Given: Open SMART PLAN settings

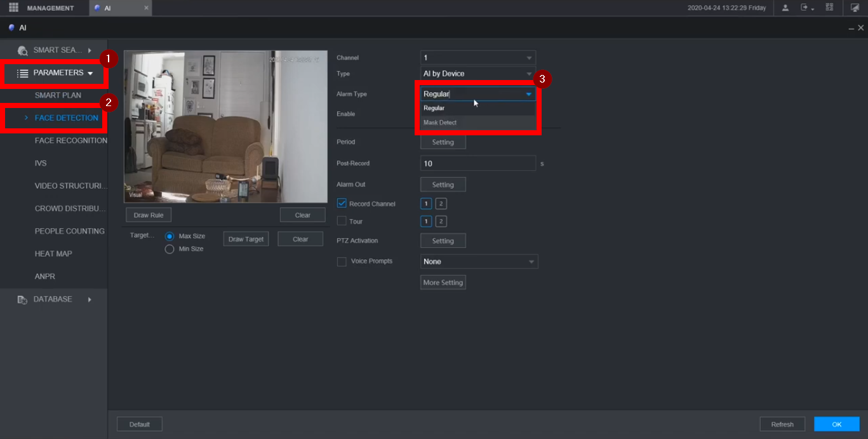Looking at the screenshot, I should 58,95.
